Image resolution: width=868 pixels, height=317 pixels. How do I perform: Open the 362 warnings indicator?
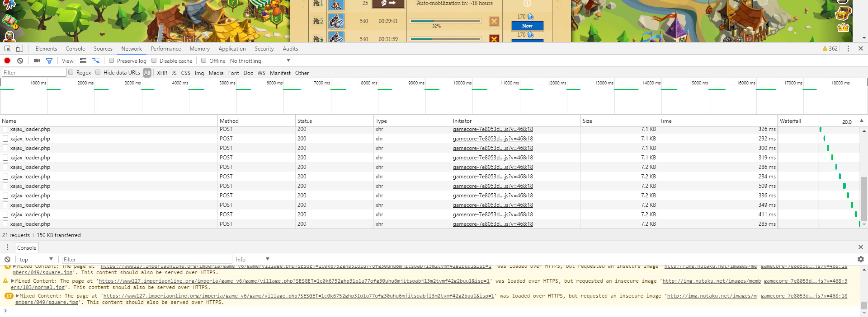click(x=830, y=48)
